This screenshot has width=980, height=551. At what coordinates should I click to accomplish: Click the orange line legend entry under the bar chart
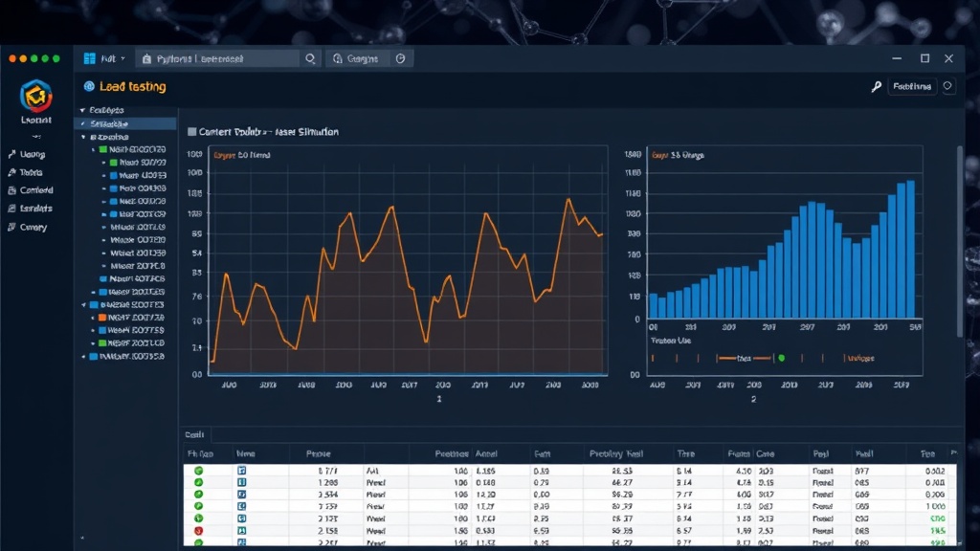744,358
